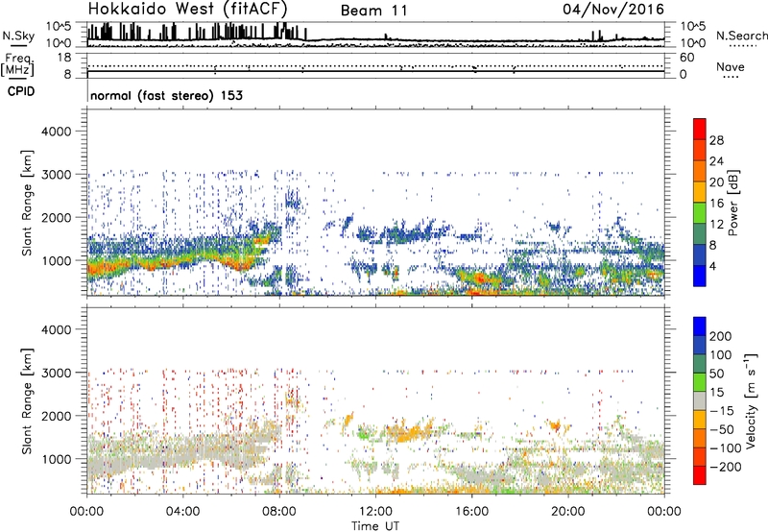Click the 'Freq. [MHz]' axis label

tap(18, 65)
